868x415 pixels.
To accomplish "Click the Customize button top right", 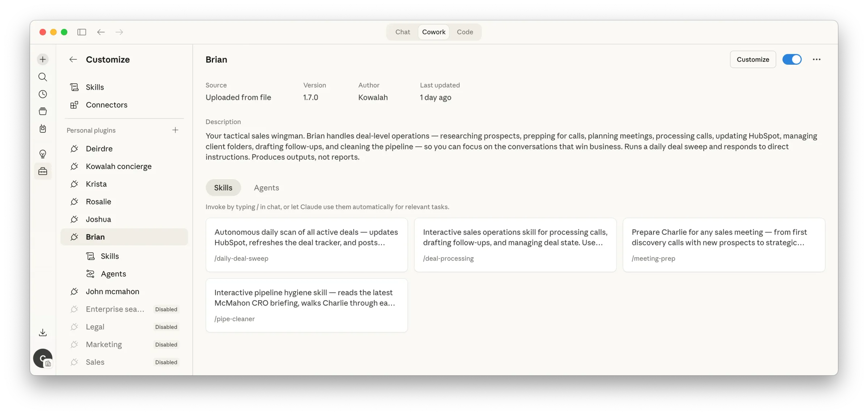I will [753, 59].
